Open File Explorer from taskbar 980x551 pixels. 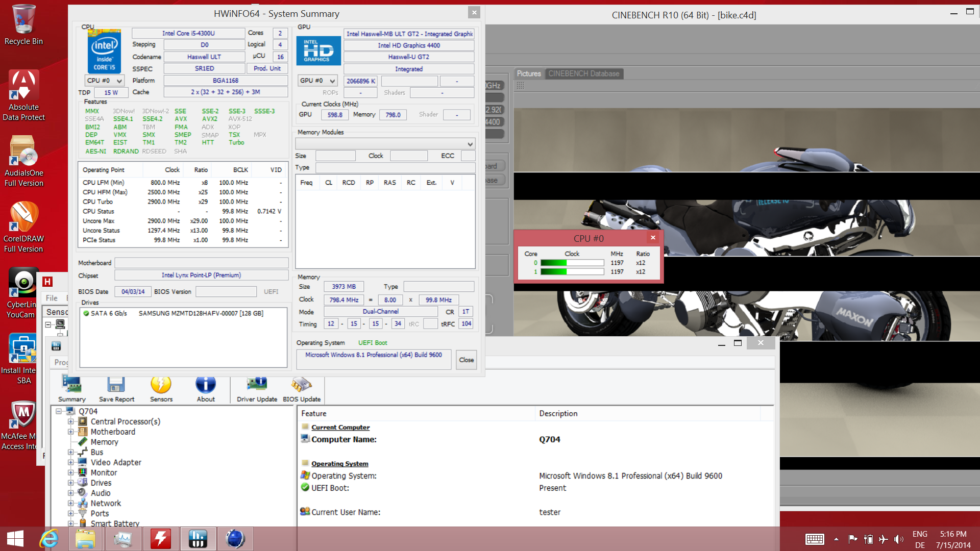coord(85,539)
